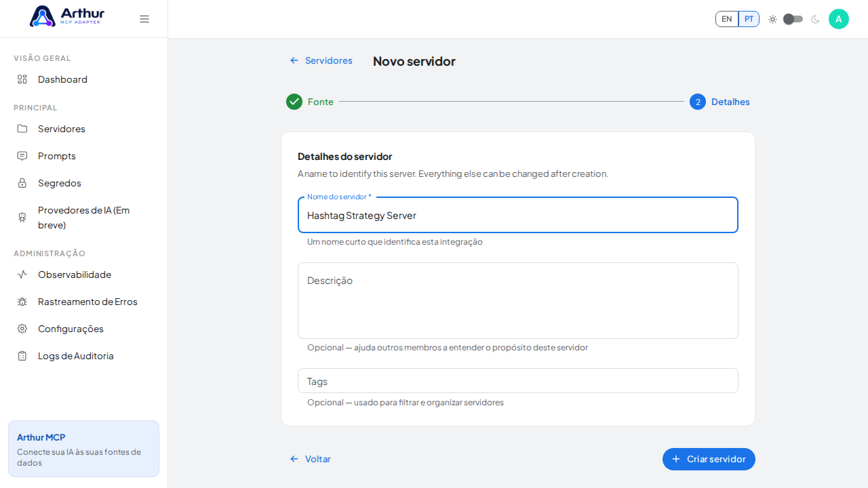868x488 pixels.
Task: Switch language to PT
Action: point(749,19)
